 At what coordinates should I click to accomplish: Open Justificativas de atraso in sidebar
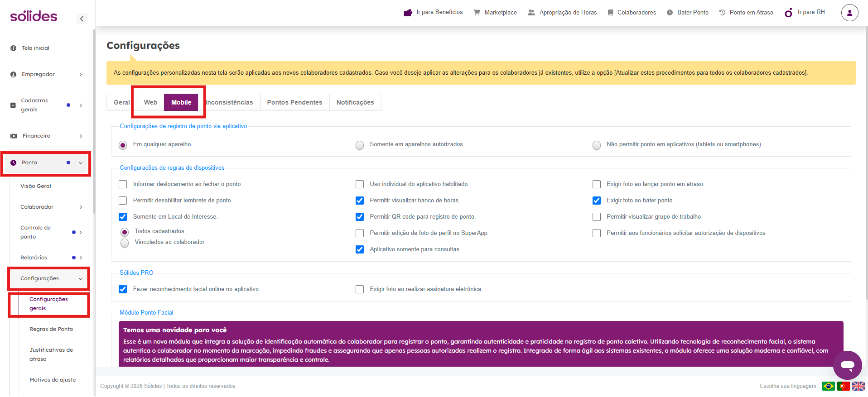(x=51, y=354)
